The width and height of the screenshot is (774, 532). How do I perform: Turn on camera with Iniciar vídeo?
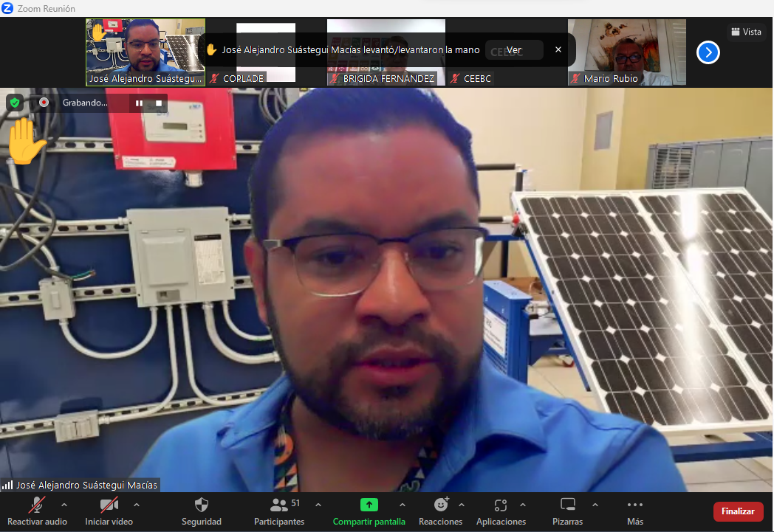point(109,511)
